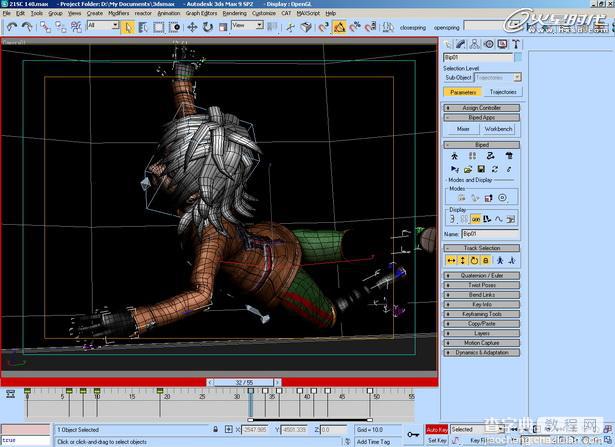Image resolution: width=615 pixels, height=447 pixels.
Task: Click the Trajectories button
Action: tap(503, 92)
